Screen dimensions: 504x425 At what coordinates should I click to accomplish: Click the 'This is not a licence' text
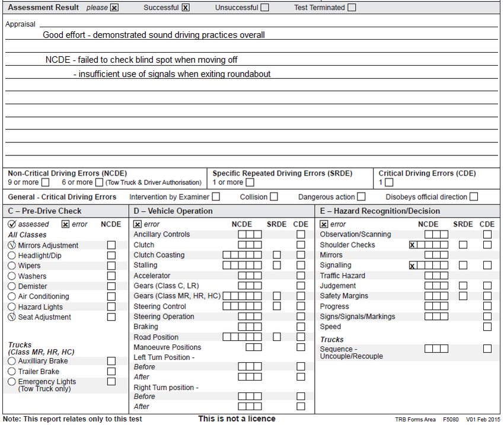tap(237, 418)
